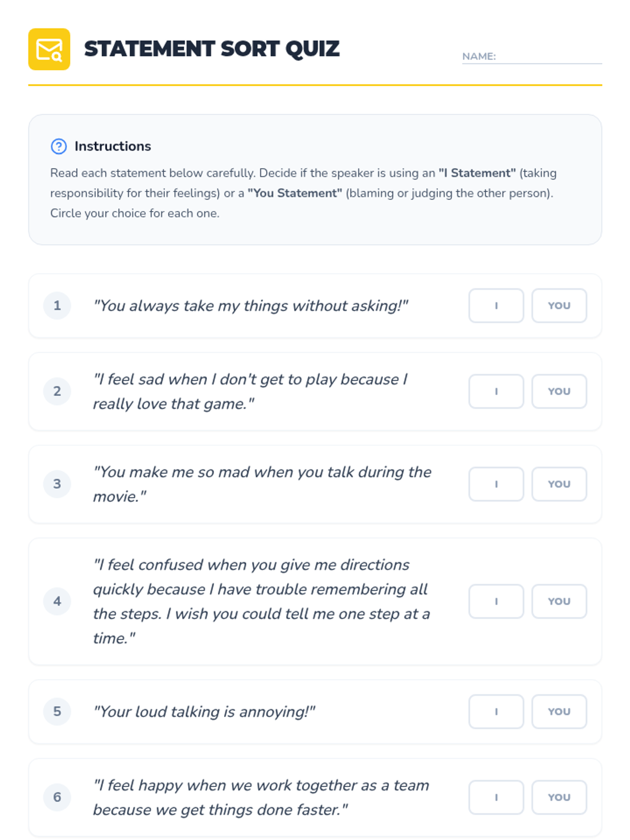Viewport: 630px width, 840px height.
Task: Choose 'YOU' for statement 1
Action: coord(559,306)
